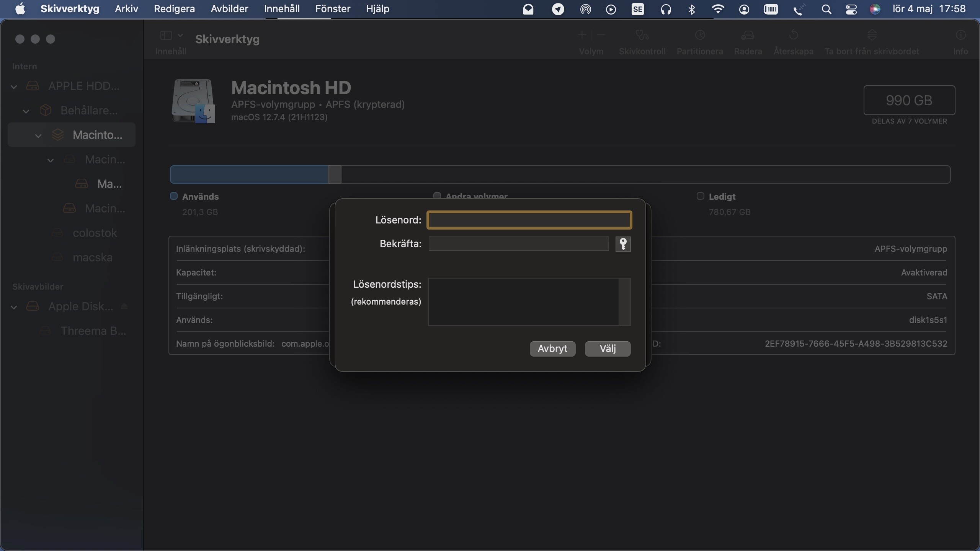
Task: Click the user account menu bar icon
Action: [x=744, y=9]
